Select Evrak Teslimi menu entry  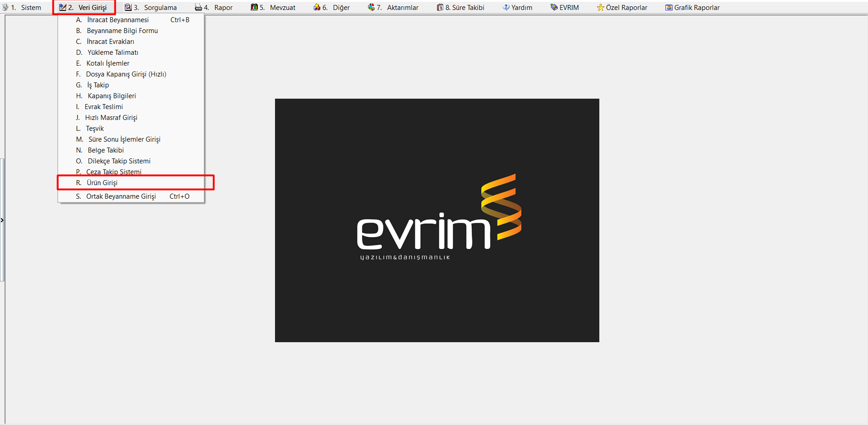point(131,107)
